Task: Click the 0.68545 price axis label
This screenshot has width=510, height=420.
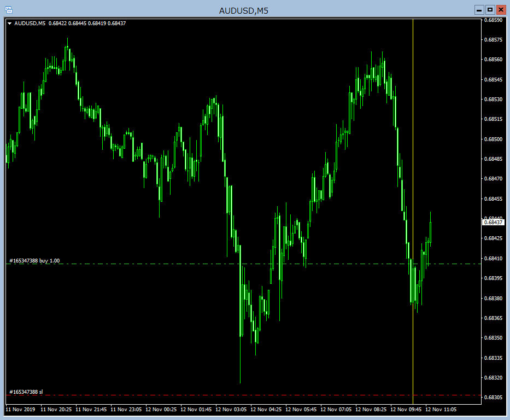Action: (493, 80)
